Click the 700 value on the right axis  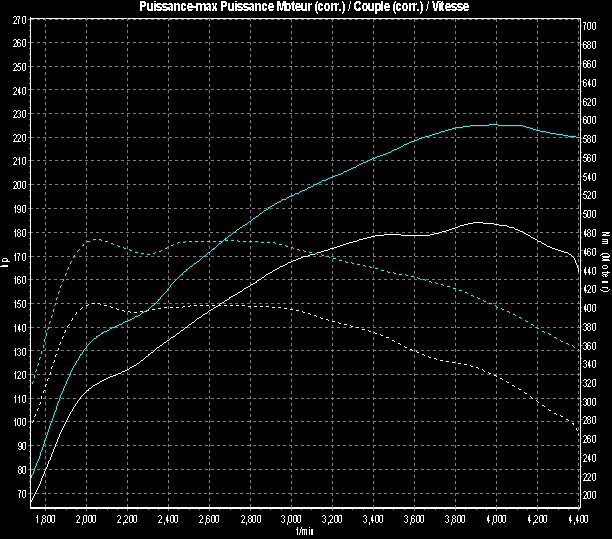590,26
